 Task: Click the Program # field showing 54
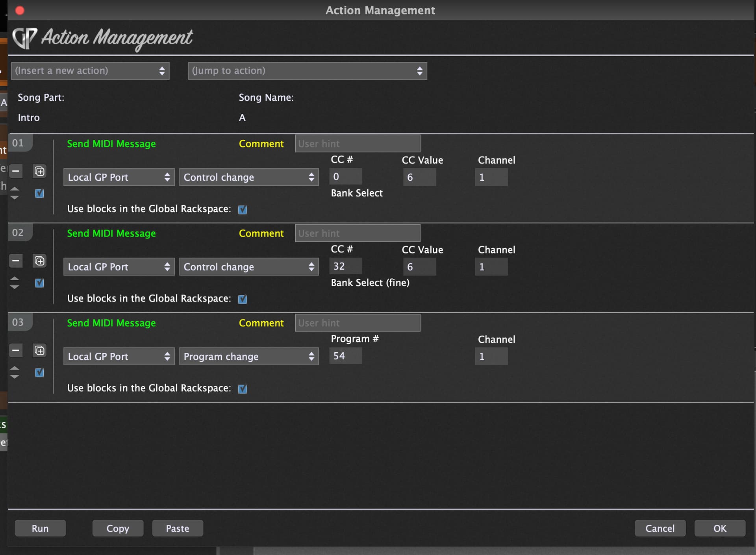pos(345,356)
